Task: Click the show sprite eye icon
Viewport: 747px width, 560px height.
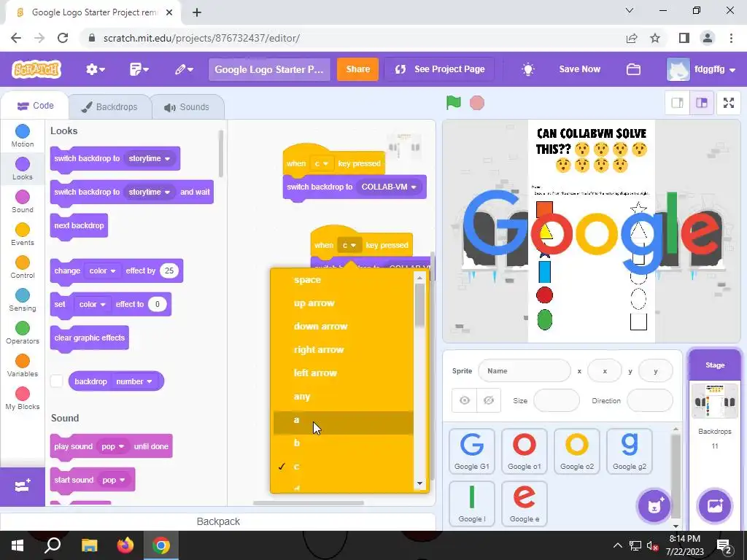Action: tap(465, 400)
